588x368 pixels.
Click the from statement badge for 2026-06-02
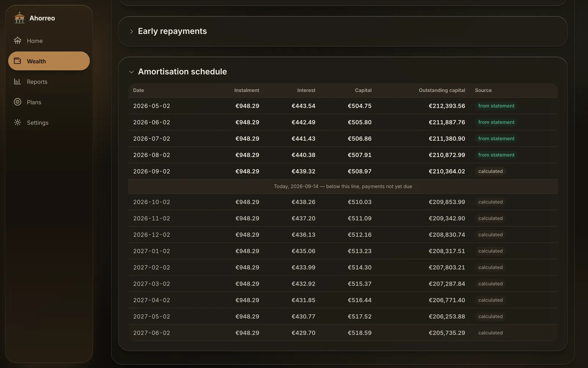(496, 122)
